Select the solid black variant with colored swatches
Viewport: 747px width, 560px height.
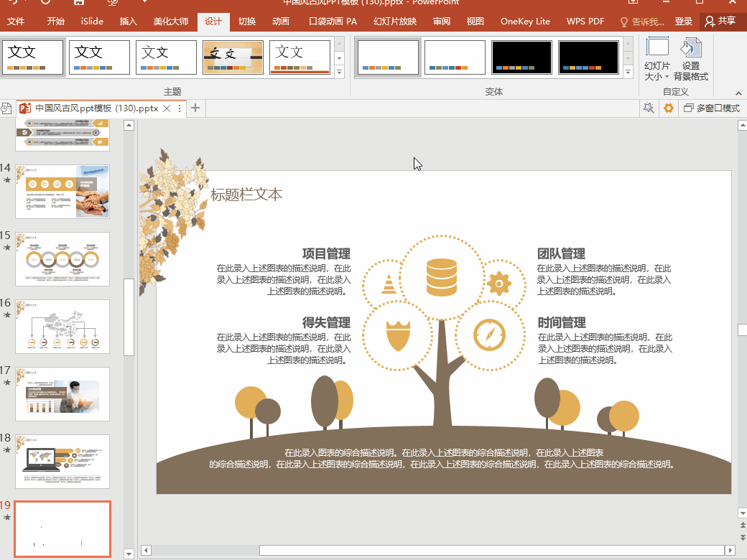521,57
